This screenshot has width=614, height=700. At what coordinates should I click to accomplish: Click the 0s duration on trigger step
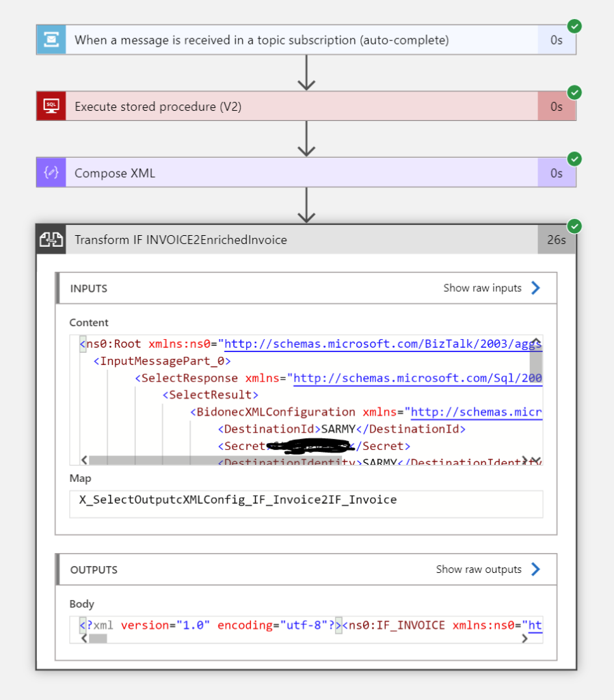click(557, 40)
